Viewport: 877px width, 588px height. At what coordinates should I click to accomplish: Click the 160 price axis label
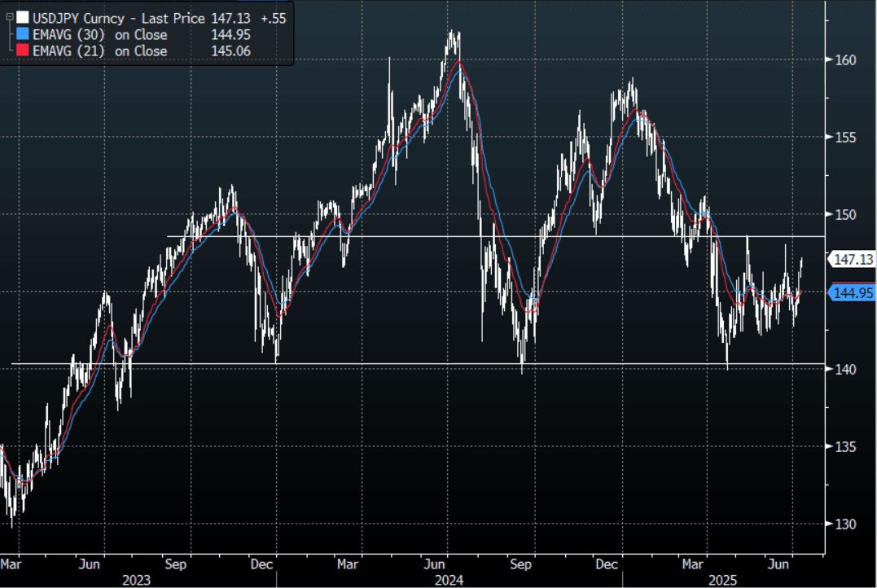coord(846,60)
